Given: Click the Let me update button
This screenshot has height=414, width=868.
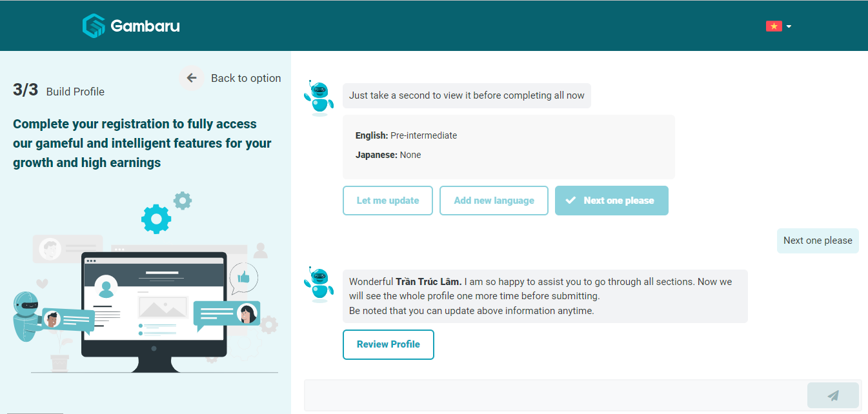Looking at the screenshot, I should pos(387,200).
